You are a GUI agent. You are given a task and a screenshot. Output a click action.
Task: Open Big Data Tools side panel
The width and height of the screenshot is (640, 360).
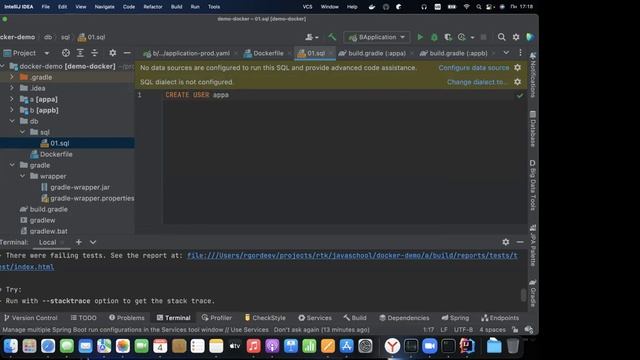pos(533,185)
